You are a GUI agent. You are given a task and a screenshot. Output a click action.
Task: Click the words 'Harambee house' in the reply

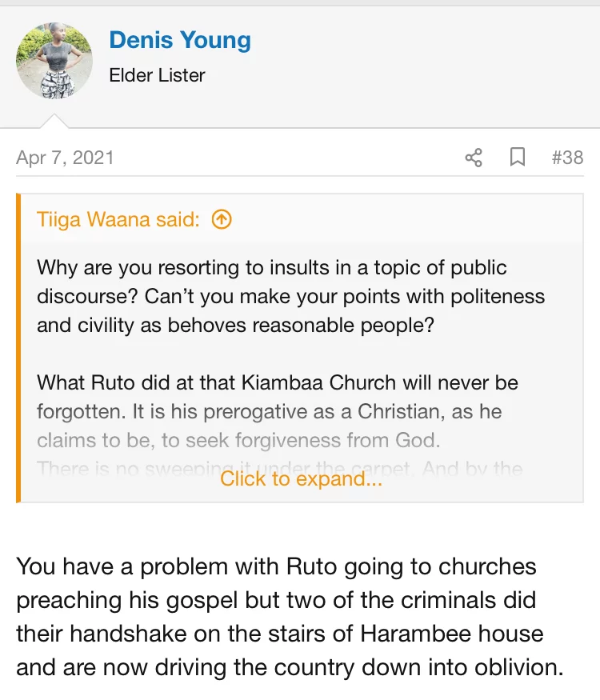452,634
